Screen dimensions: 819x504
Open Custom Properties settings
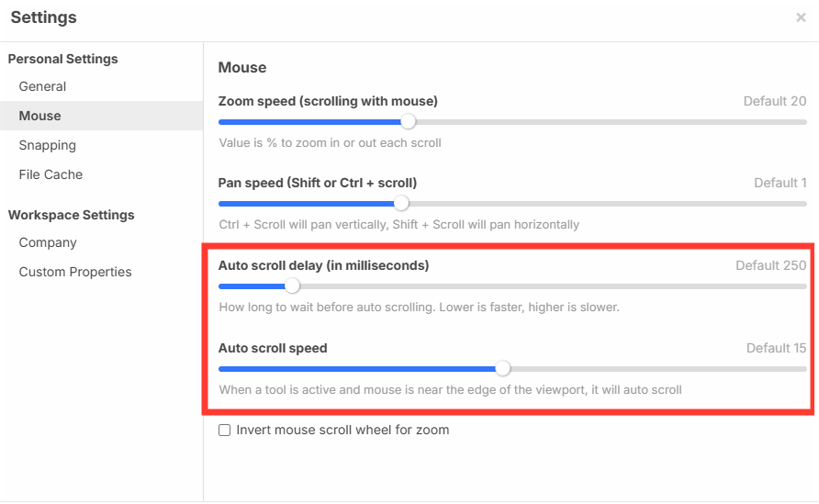[75, 272]
